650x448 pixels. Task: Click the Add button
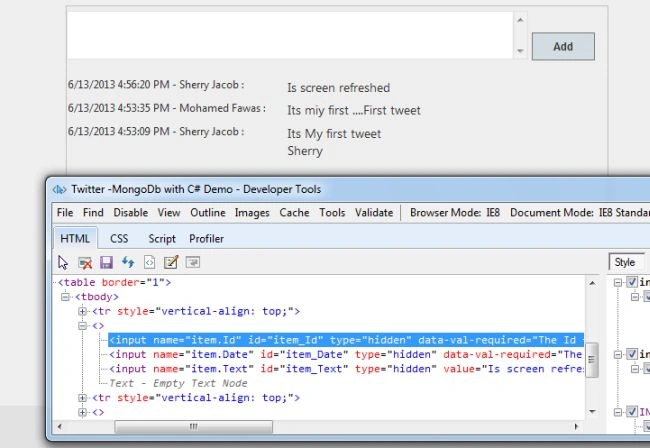(x=563, y=46)
